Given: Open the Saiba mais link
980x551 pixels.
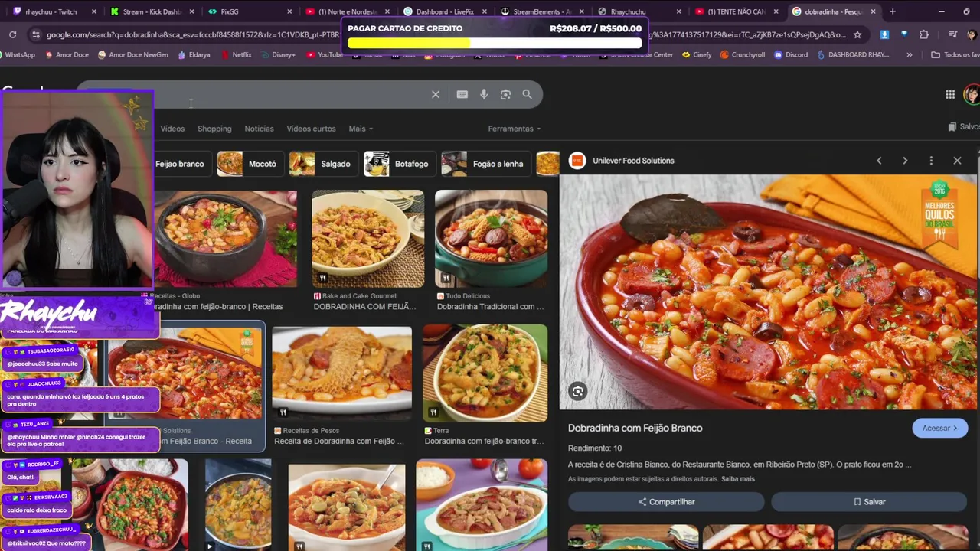Looking at the screenshot, I should (738, 479).
